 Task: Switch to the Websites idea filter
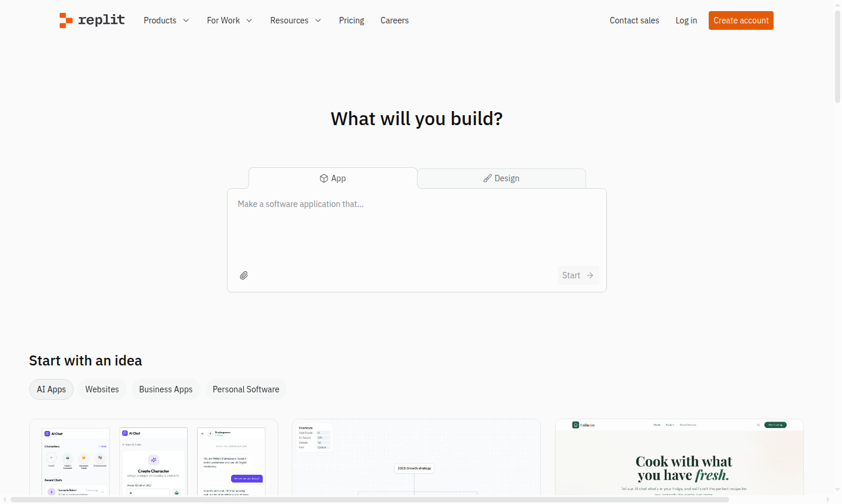[102, 389]
